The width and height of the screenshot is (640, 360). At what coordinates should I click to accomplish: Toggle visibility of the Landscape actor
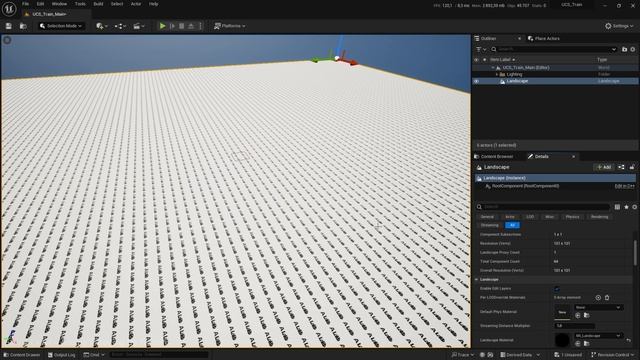pyautogui.click(x=476, y=81)
